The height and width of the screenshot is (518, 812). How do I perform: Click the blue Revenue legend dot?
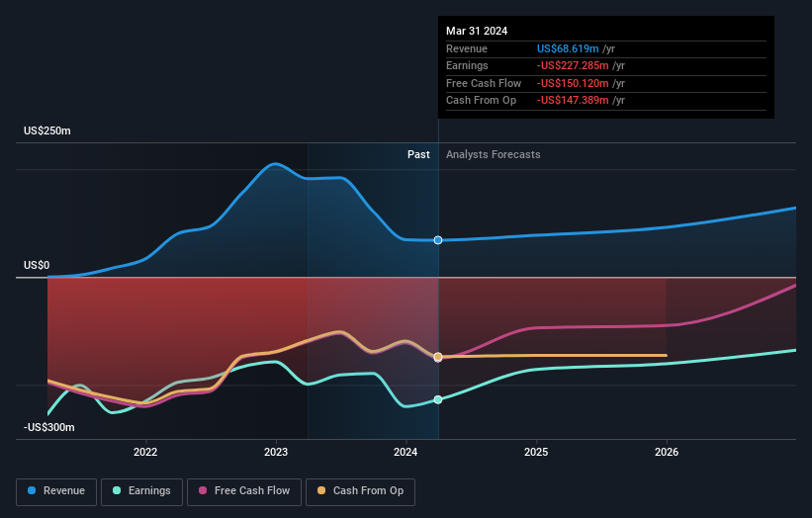click(32, 490)
